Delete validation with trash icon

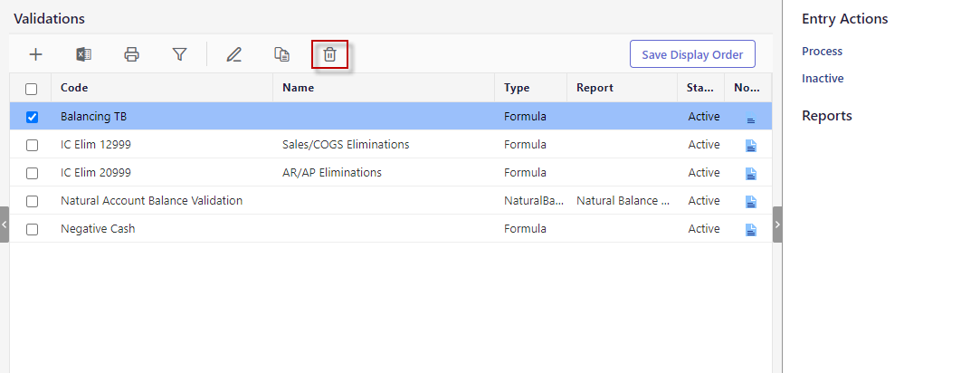[x=329, y=54]
